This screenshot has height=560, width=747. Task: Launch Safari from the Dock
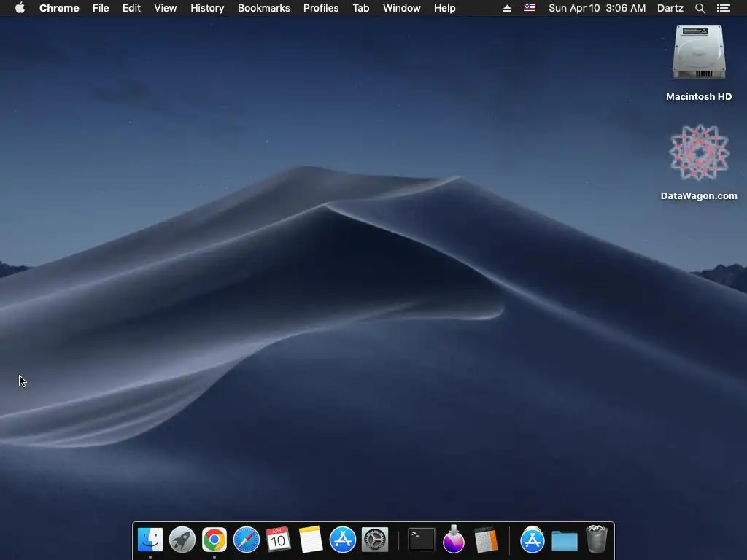click(x=247, y=540)
